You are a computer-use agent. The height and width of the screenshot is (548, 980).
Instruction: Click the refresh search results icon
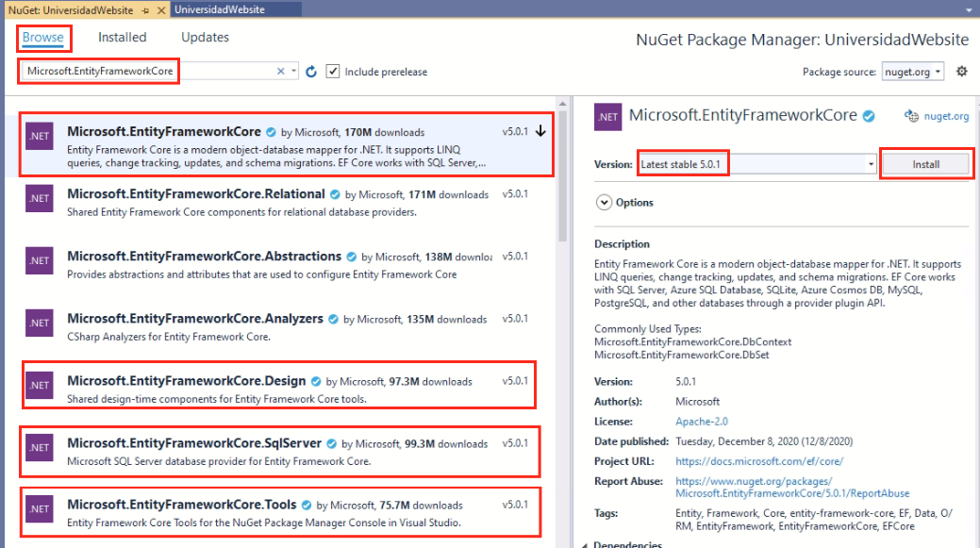311,71
